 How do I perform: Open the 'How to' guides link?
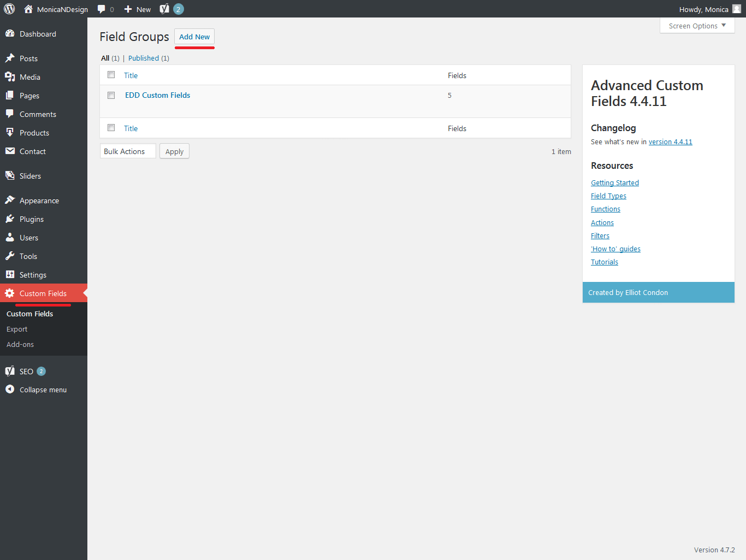pos(615,249)
